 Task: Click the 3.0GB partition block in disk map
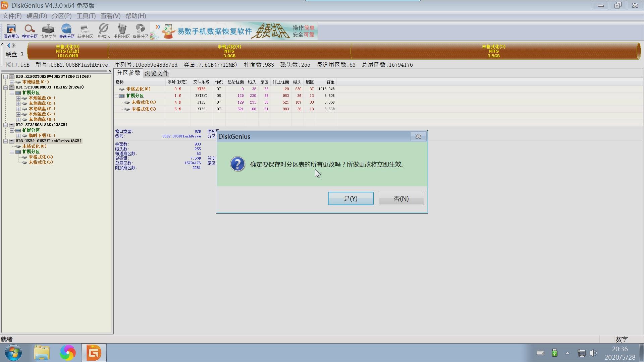click(229, 51)
